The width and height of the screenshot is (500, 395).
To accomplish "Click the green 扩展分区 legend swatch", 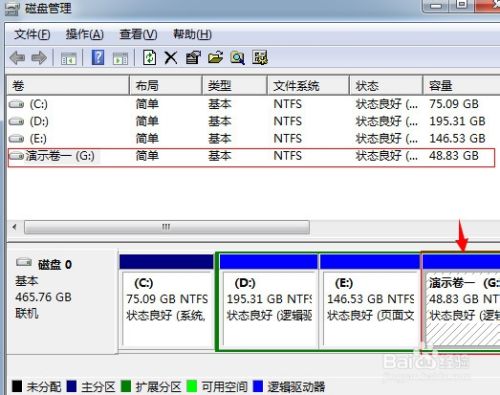I will (126, 387).
